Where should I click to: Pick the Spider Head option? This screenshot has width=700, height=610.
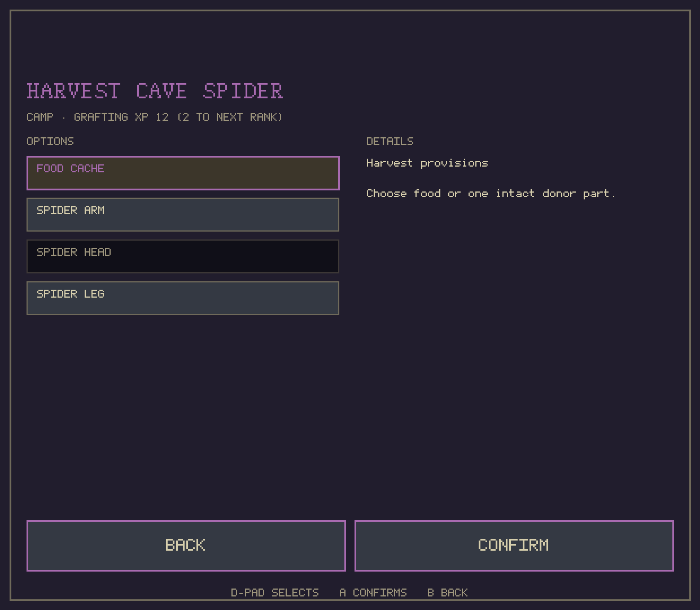(x=183, y=256)
